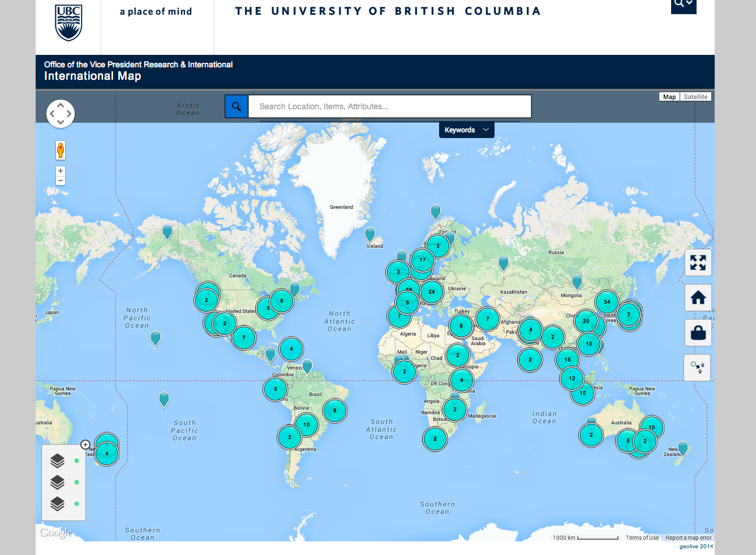Click the fullscreen expand-arrows icon
The image size is (756, 555).
pyautogui.click(x=698, y=263)
